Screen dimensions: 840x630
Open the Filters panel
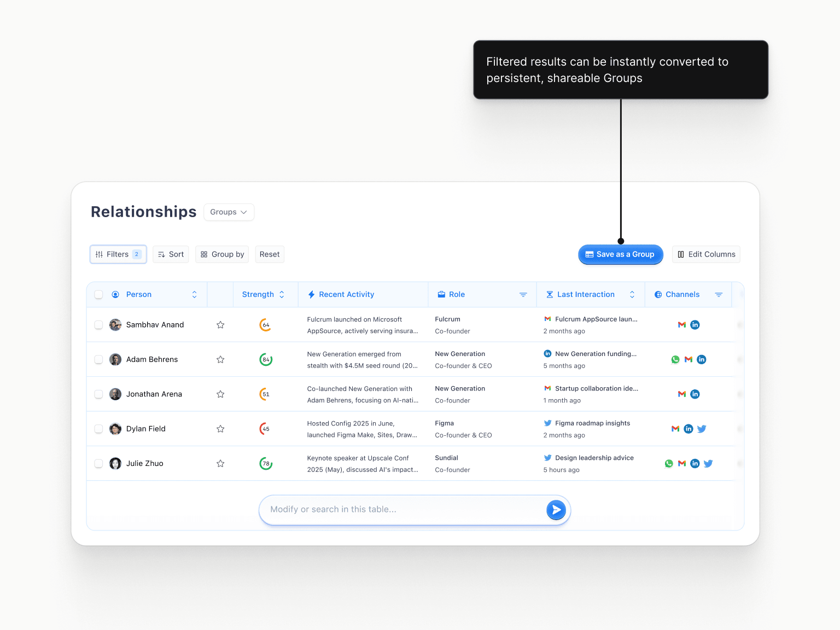point(118,254)
